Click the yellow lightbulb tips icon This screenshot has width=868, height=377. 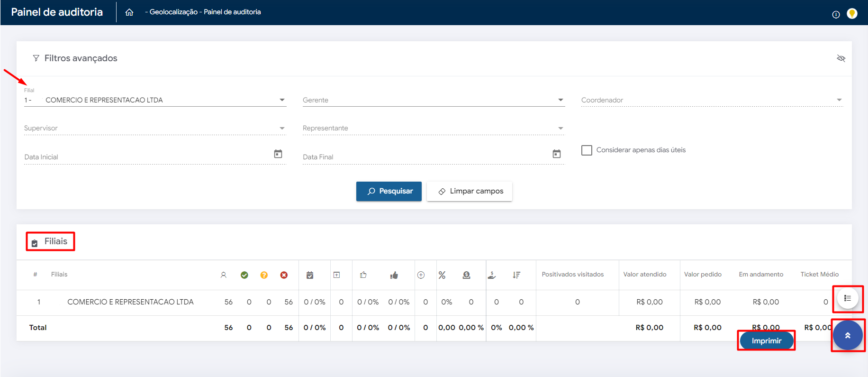click(852, 14)
